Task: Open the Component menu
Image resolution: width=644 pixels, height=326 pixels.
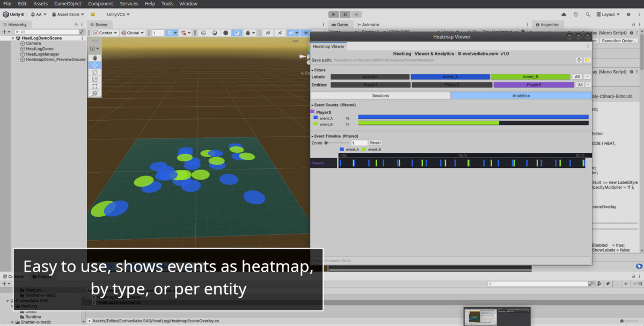Action: pos(101,4)
